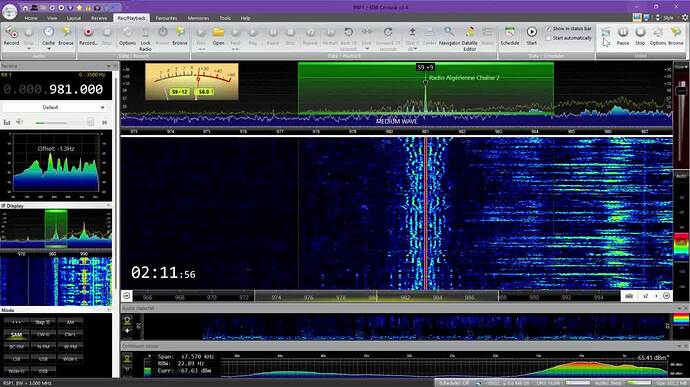This screenshot has width=690, height=387.
Task: Enable Start automatically checkbox
Action: (x=548, y=38)
